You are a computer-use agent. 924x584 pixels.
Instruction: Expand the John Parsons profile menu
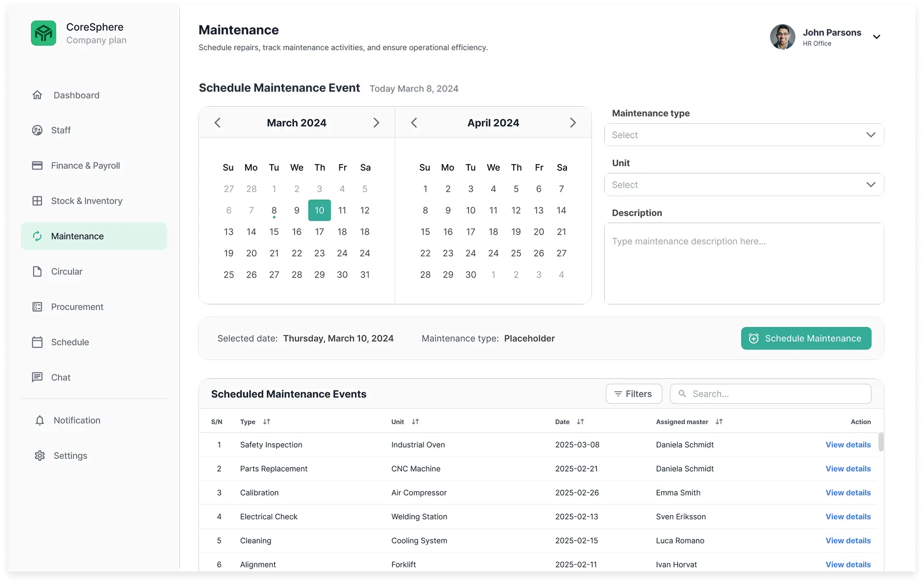coord(876,37)
